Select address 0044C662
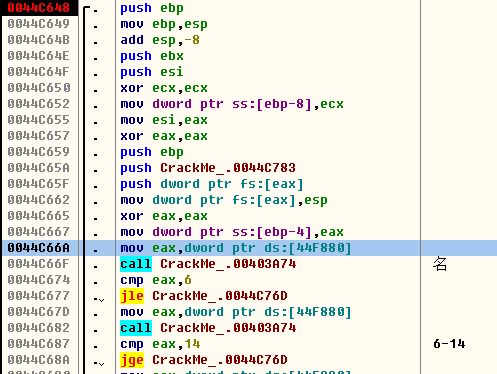This screenshot has height=374, width=497. [39, 200]
